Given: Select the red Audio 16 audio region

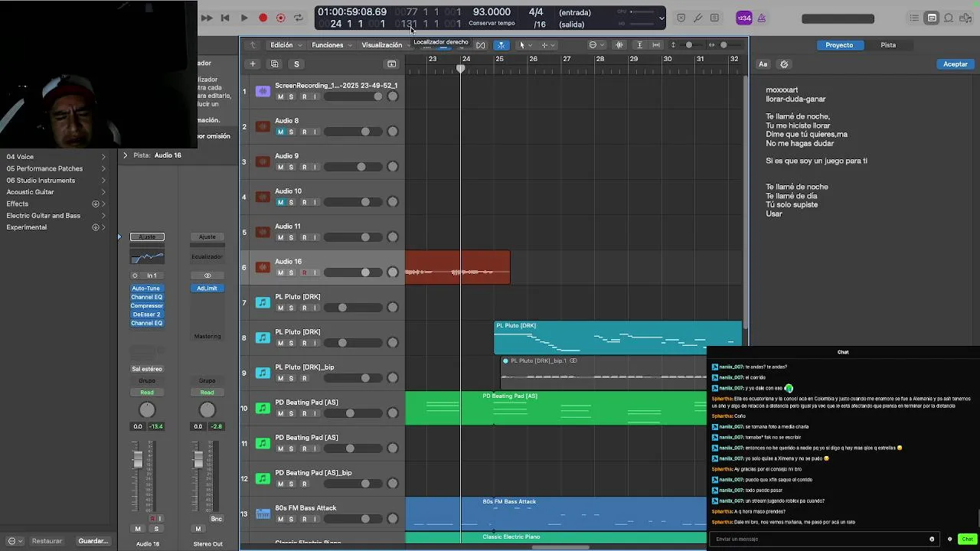Looking at the screenshot, I should pyautogui.click(x=457, y=267).
